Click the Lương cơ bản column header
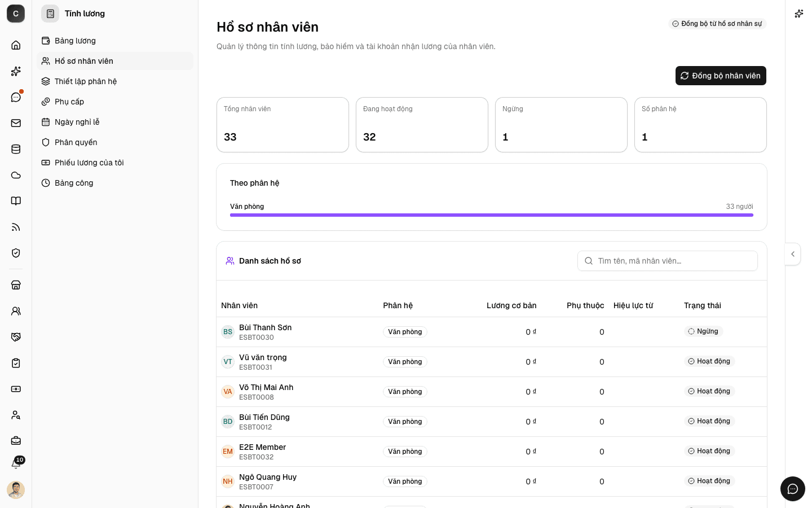812x508 pixels. [511, 305]
